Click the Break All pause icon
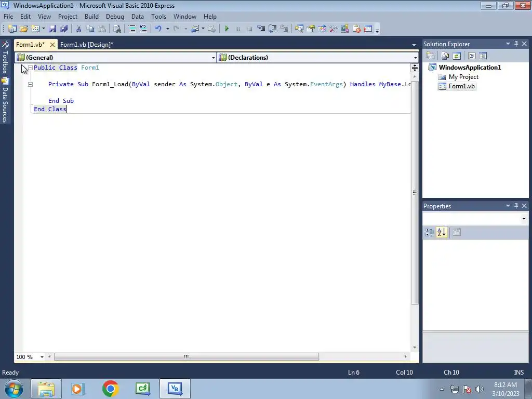The width and height of the screenshot is (532, 399). click(238, 29)
